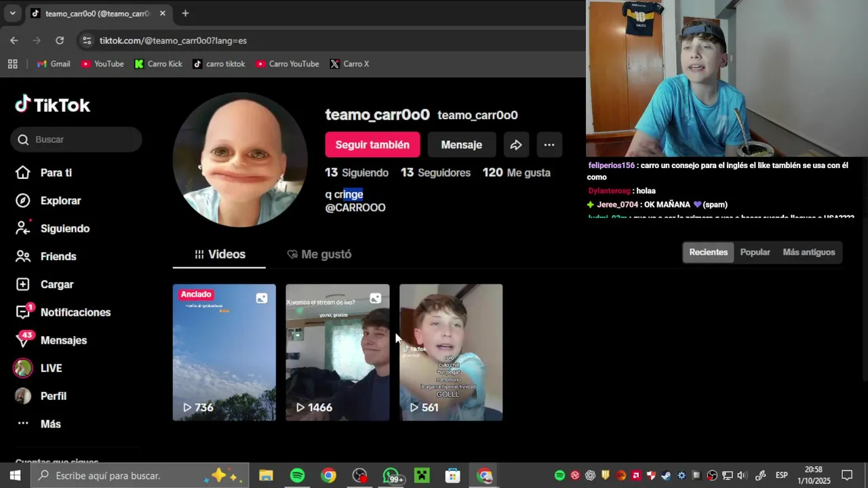Click the profile avatar picture

tap(240, 160)
